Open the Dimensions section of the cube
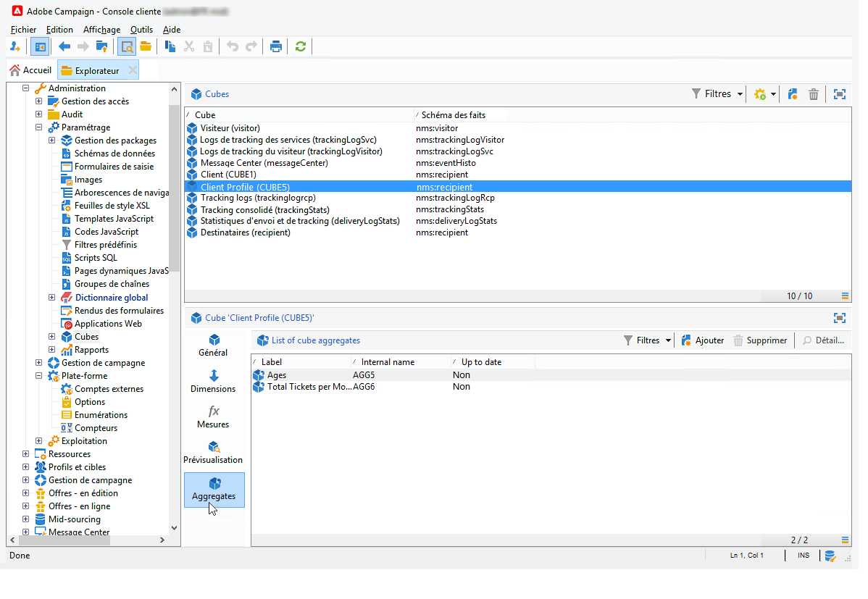This screenshot has width=868, height=599. [213, 382]
